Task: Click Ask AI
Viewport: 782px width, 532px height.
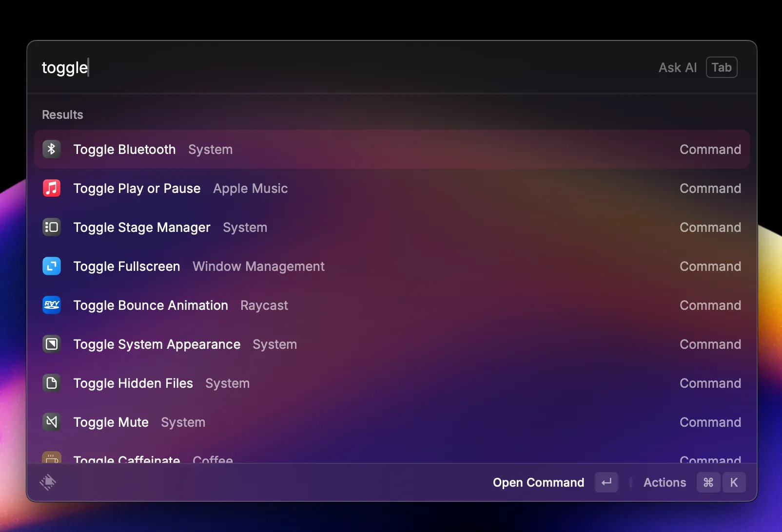Action: click(677, 67)
